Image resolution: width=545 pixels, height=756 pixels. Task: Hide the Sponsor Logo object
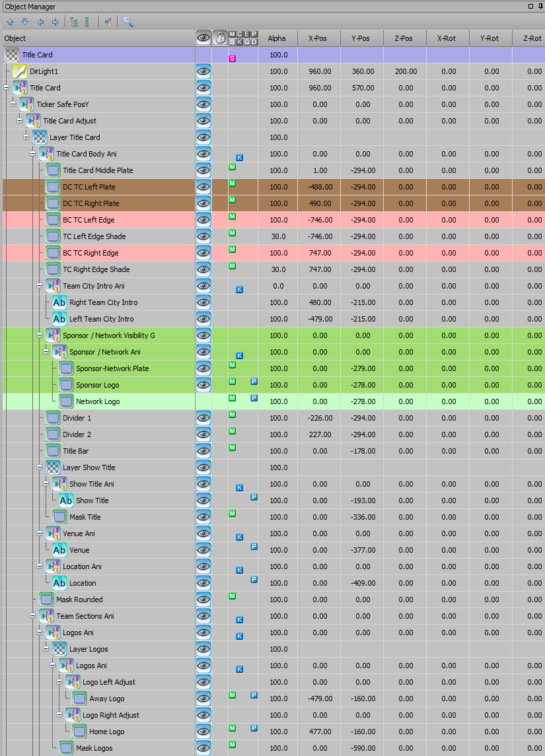click(203, 385)
